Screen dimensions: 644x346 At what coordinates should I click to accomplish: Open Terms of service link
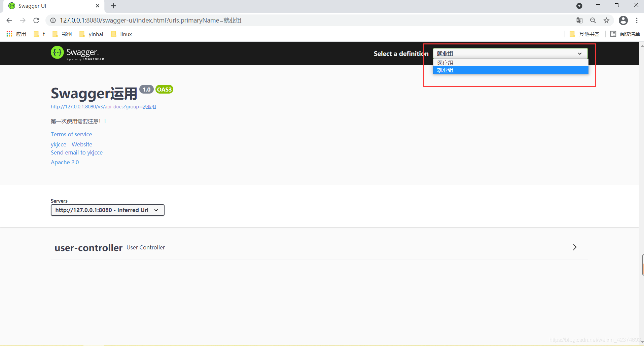pos(71,134)
